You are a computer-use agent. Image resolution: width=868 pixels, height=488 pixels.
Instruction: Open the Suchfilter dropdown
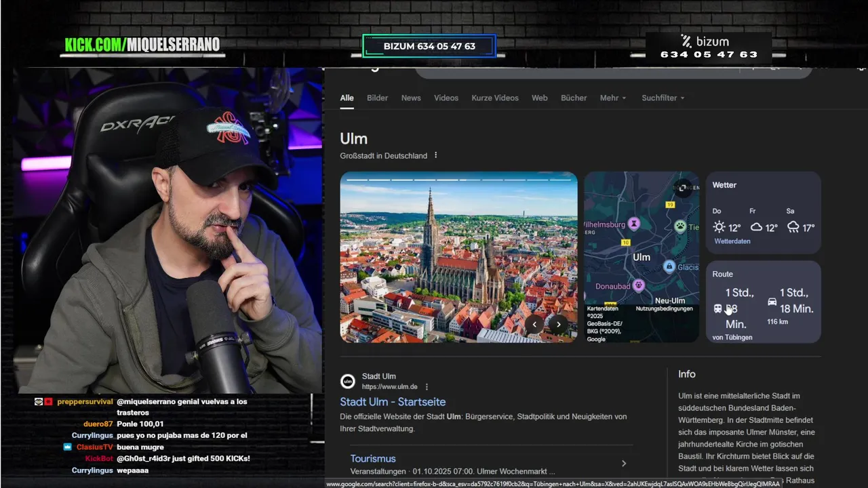(663, 98)
